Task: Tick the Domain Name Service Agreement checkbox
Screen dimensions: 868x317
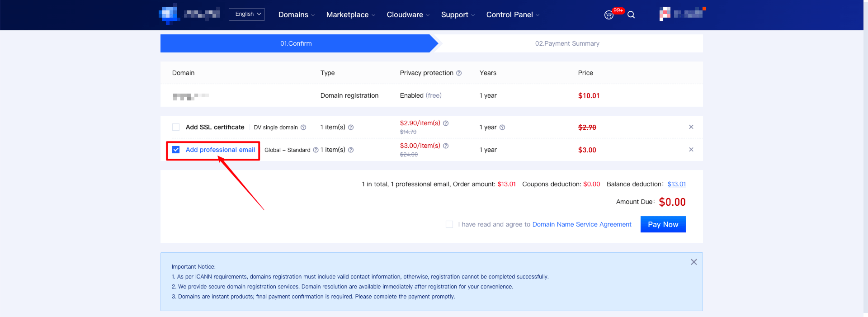Action: click(x=449, y=225)
